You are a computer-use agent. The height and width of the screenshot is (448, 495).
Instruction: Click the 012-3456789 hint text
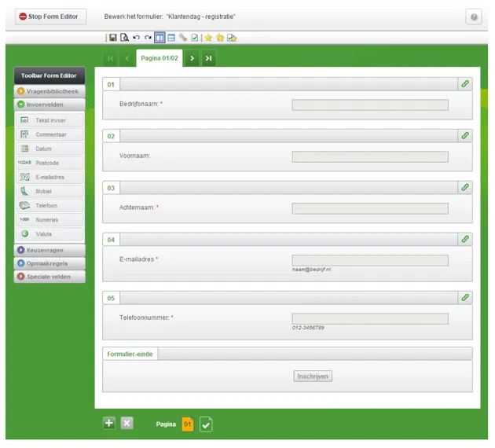click(x=308, y=328)
